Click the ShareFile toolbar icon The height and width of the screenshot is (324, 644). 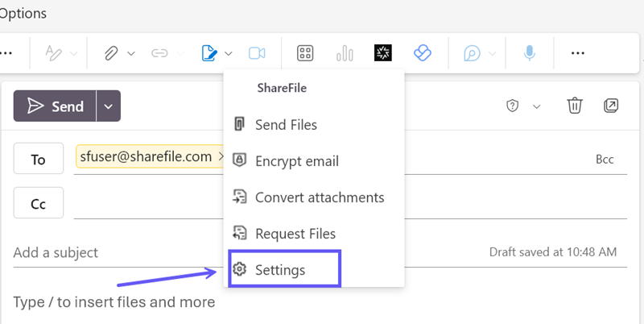tap(209, 53)
